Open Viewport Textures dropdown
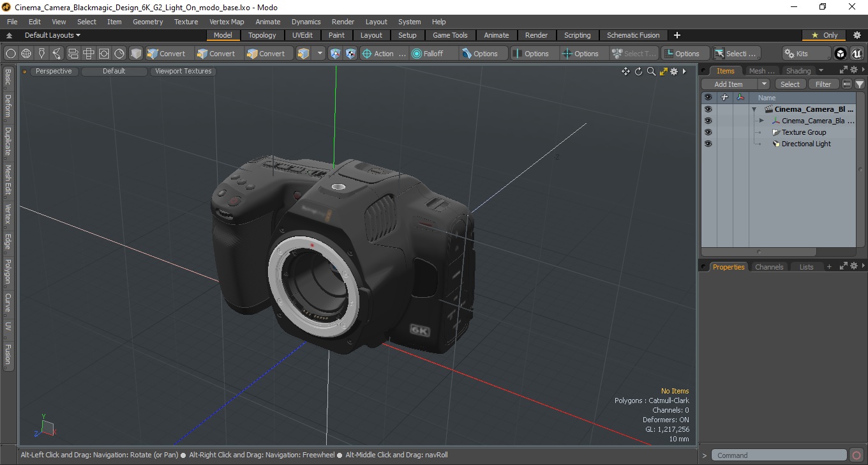This screenshot has height=465, width=868. click(183, 72)
